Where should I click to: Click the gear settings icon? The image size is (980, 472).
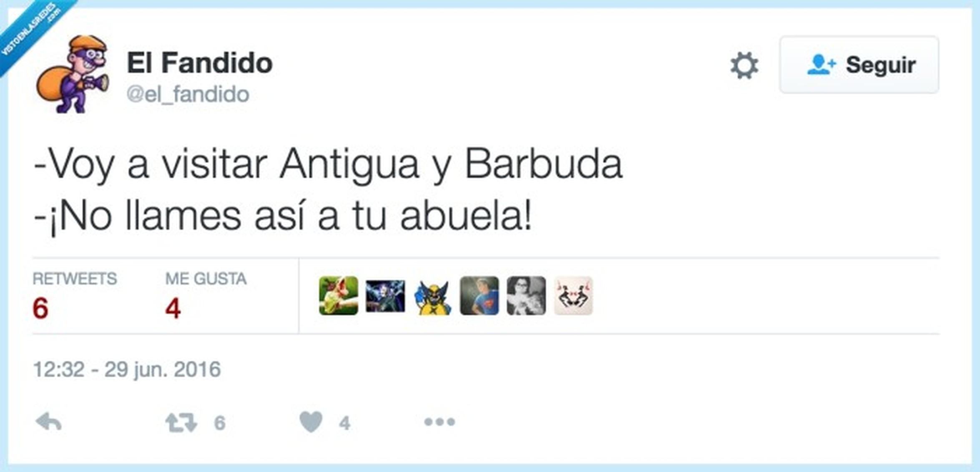[744, 66]
